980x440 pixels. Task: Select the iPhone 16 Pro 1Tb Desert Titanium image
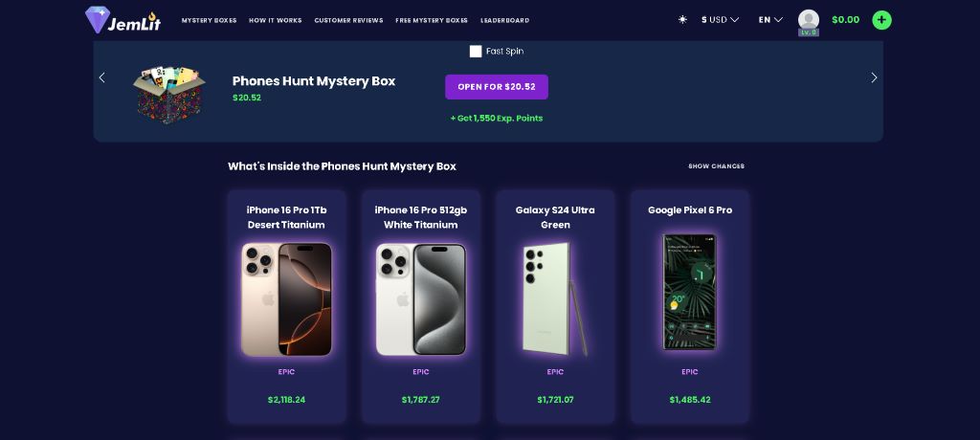pyautogui.click(x=286, y=298)
